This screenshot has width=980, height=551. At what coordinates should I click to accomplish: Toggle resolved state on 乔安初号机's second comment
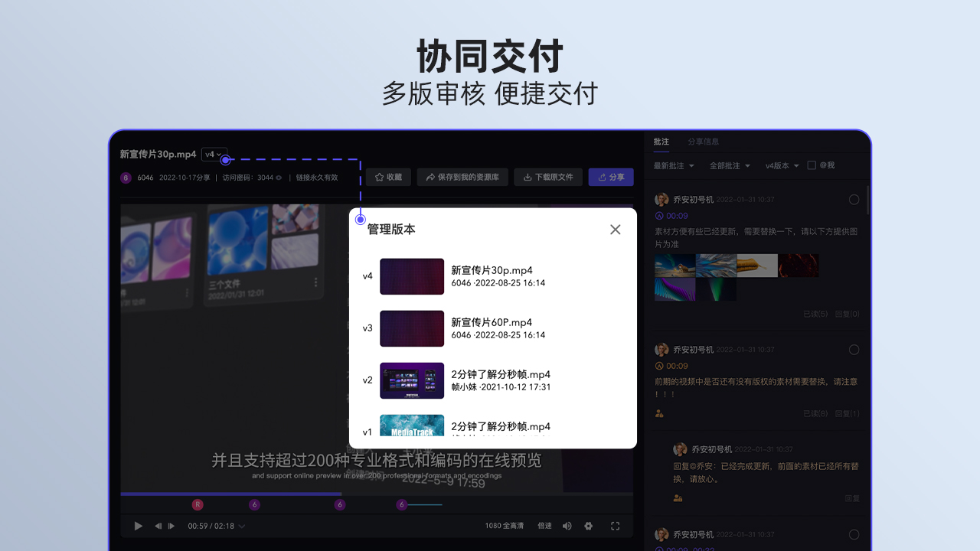point(854,349)
